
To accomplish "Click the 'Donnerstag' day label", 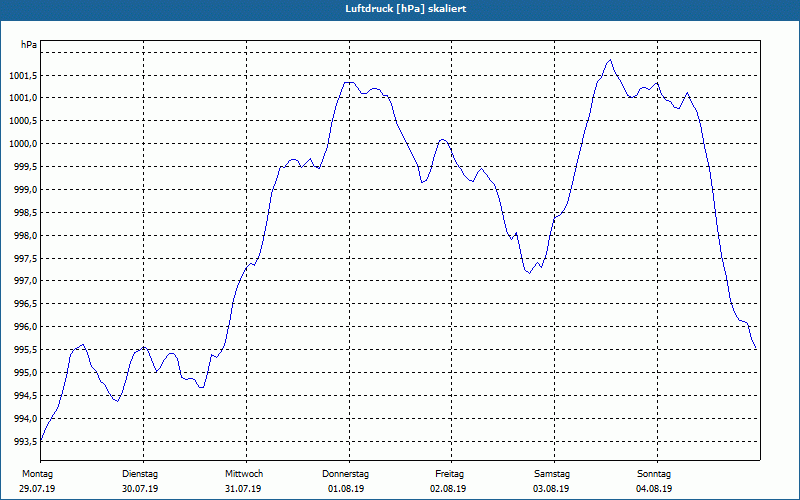I will point(345,474).
